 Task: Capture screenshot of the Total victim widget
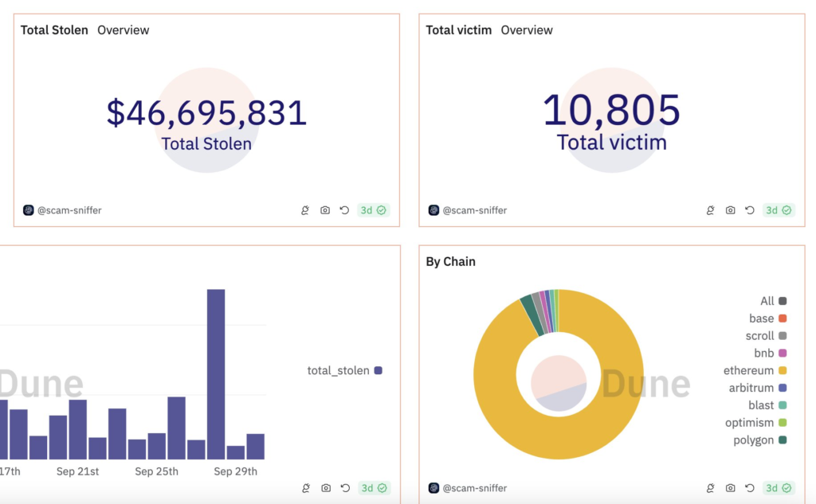click(x=731, y=210)
